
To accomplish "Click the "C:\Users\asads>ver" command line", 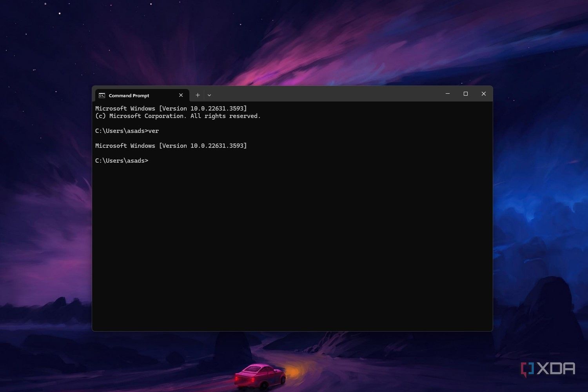I will click(127, 131).
